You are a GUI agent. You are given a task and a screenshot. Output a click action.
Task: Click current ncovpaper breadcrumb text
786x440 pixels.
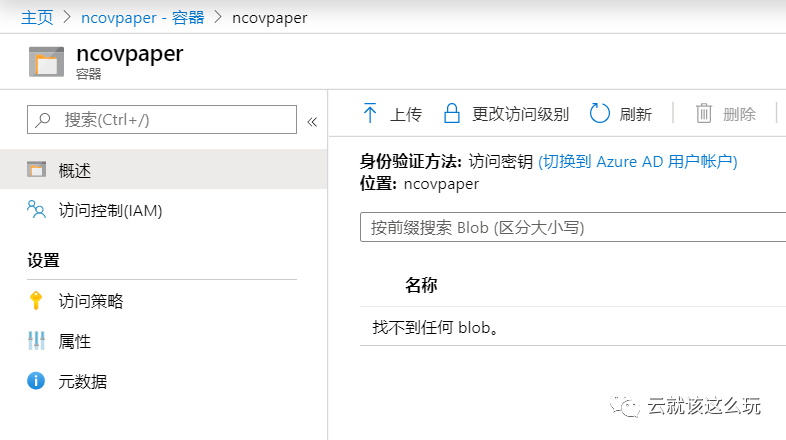pos(270,18)
